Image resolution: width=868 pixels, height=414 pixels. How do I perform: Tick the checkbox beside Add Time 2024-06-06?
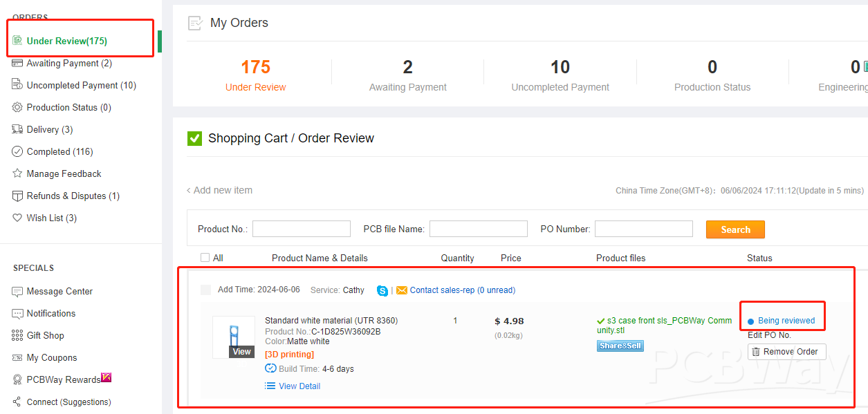pos(205,290)
